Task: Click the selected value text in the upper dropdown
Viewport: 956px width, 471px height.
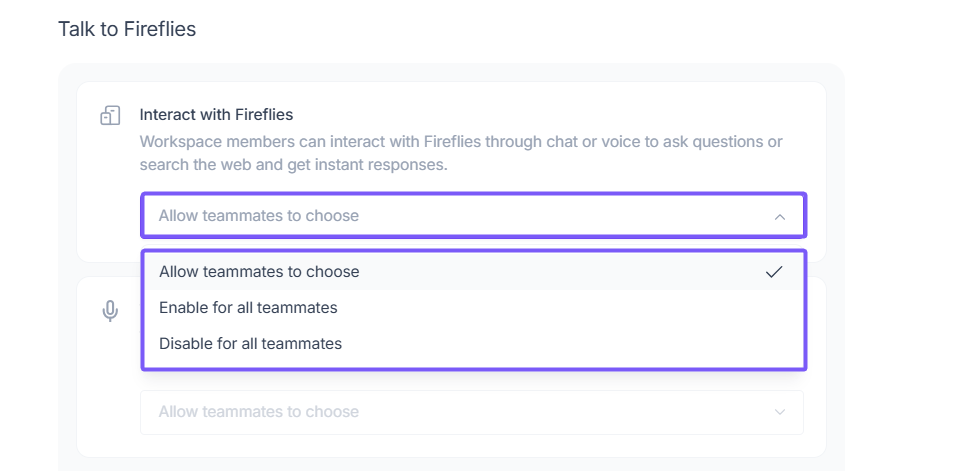Action: (x=258, y=216)
